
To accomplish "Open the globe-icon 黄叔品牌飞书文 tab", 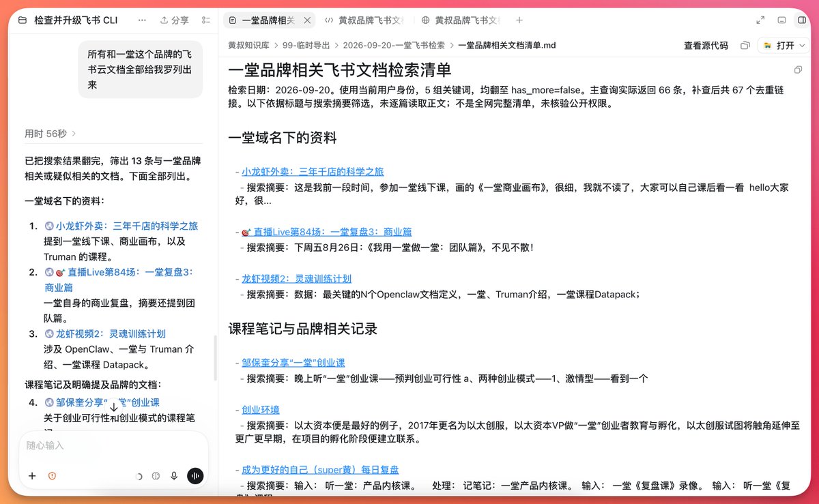I will [461, 20].
